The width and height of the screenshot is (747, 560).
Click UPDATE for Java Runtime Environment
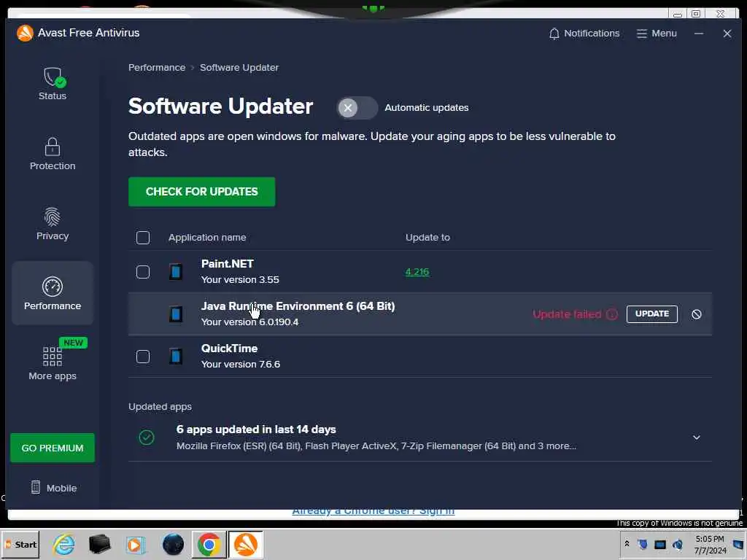651,314
